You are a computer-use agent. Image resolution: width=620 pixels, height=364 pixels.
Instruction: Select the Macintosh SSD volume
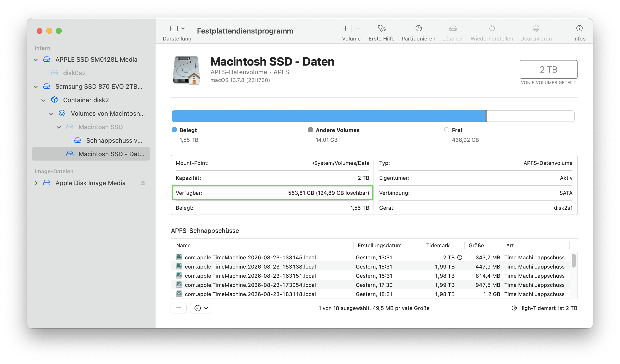click(91, 127)
